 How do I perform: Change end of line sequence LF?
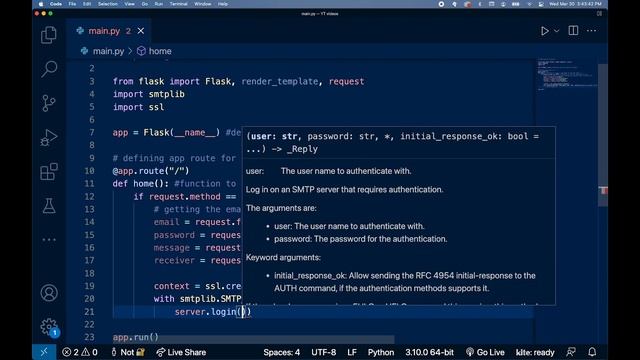point(352,352)
